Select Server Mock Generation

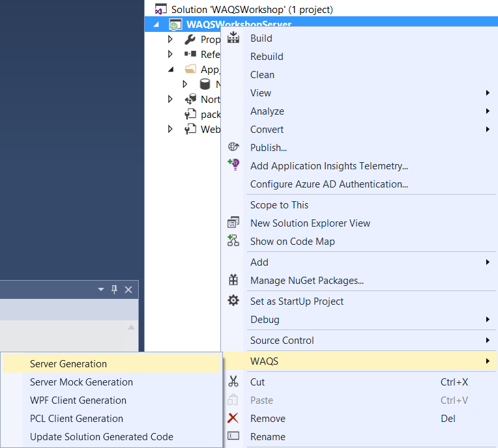pyautogui.click(x=111, y=382)
